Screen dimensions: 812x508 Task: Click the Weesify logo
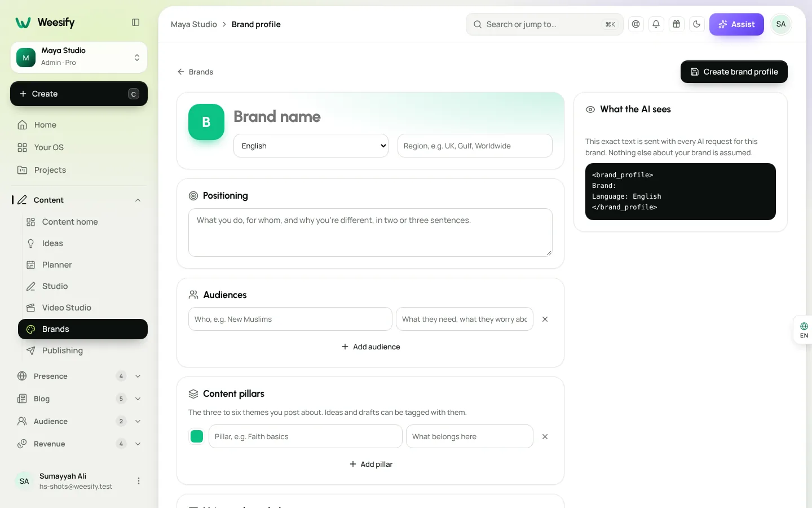[x=45, y=23]
